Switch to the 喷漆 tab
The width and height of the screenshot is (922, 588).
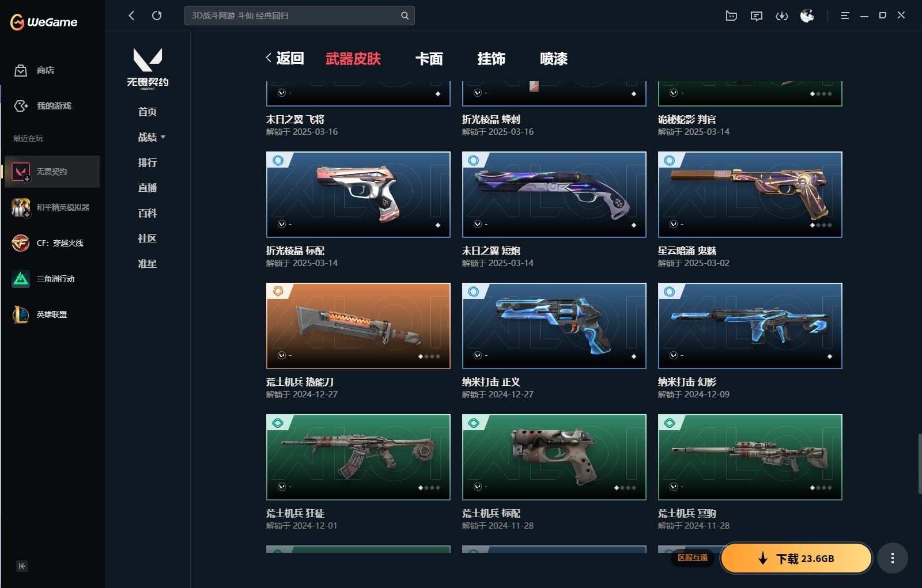click(x=554, y=59)
